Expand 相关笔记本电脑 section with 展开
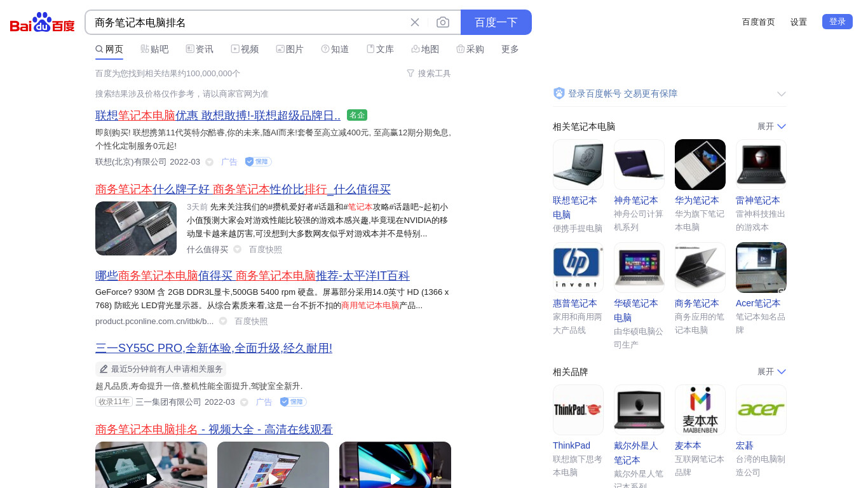Image resolution: width=868 pixels, height=488 pixels. (772, 126)
